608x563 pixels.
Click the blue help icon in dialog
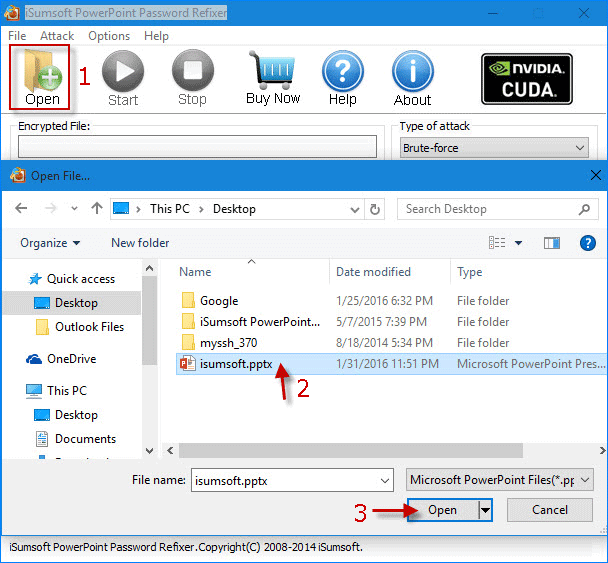588,243
